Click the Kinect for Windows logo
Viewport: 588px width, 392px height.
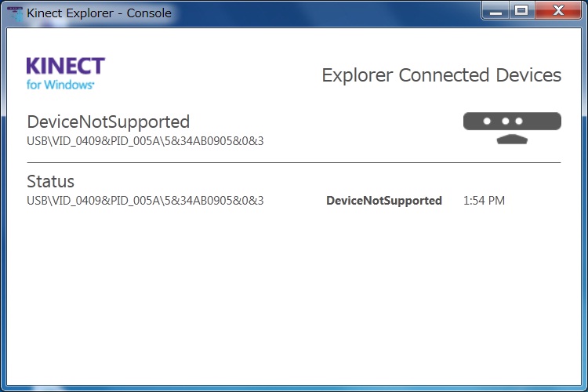(66, 74)
